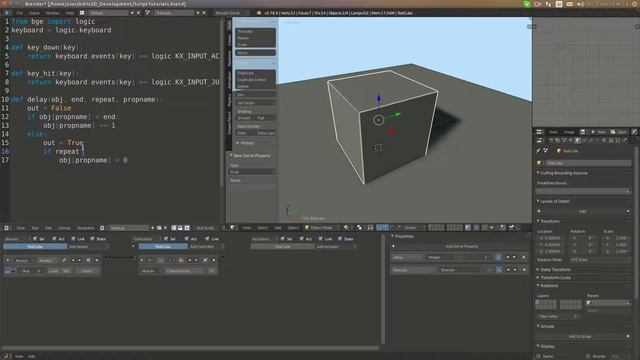Expand the Delta Transform panel
The height and width of the screenshot is (360, 640).
555,269
